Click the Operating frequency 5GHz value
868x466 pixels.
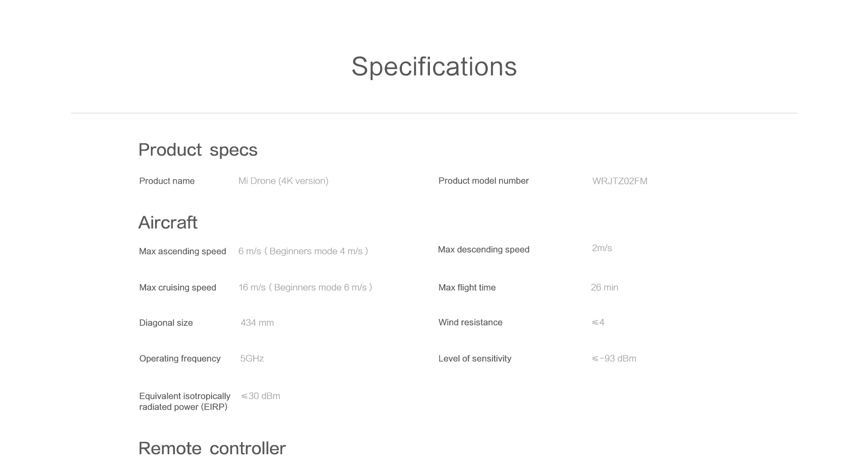[252, 359]
